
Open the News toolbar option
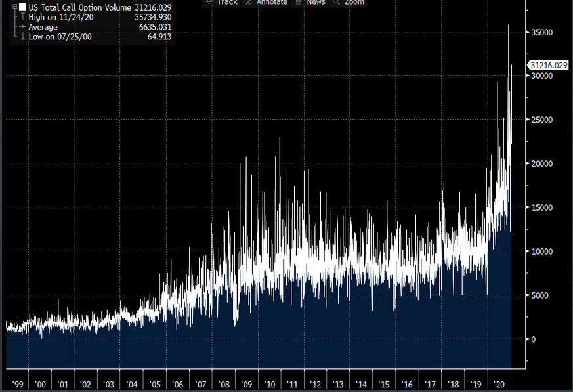(310, 3)
